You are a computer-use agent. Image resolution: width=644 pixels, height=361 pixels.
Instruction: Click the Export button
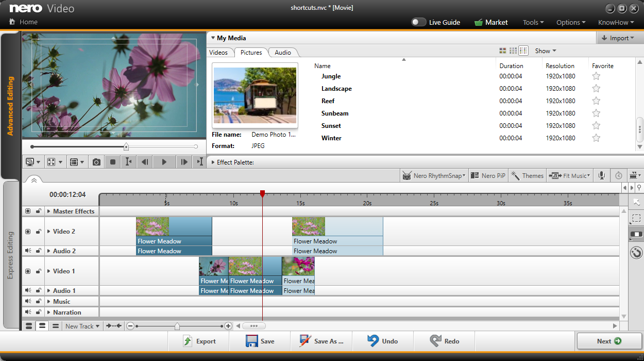199,341
